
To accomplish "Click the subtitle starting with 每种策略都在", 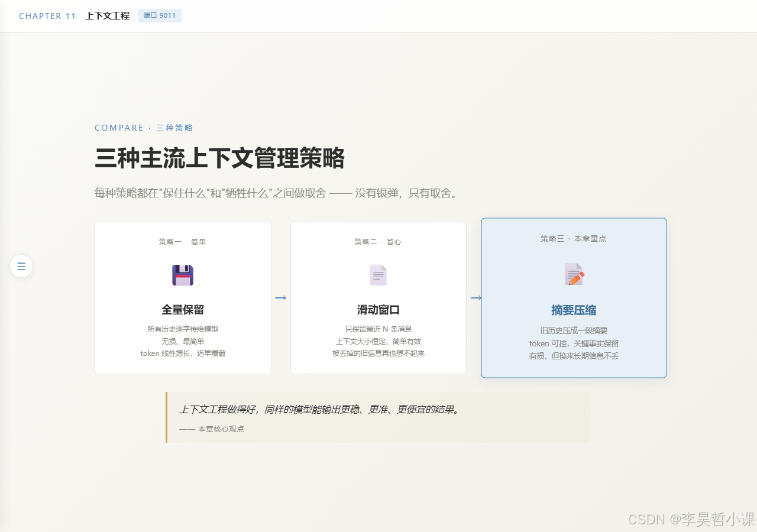I will 277,193.
